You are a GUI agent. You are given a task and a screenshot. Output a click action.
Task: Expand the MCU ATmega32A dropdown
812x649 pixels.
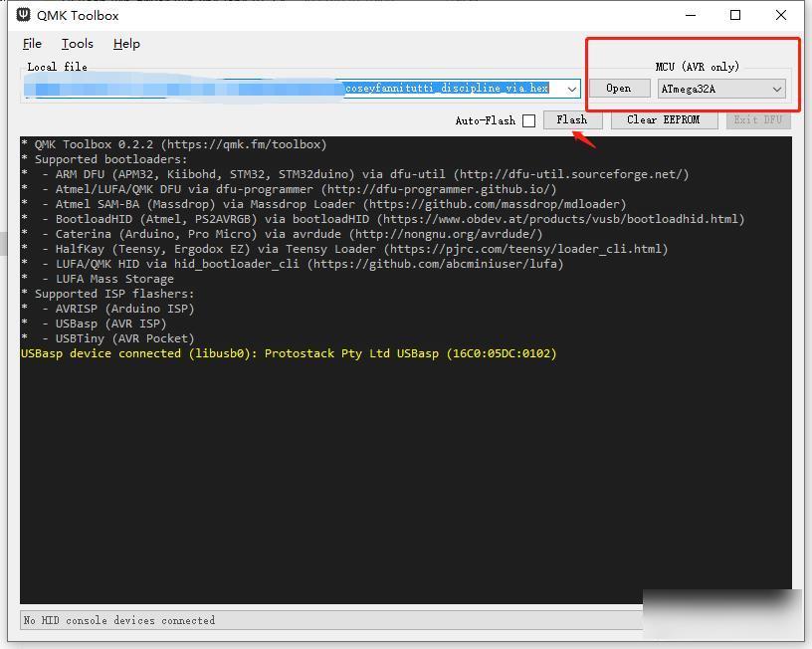click(721, 89)
